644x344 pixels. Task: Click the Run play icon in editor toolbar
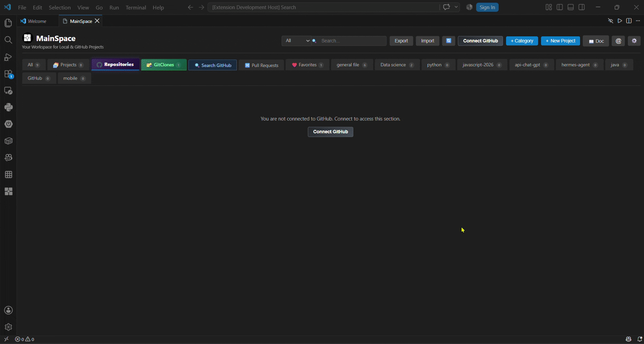[620, 21]
